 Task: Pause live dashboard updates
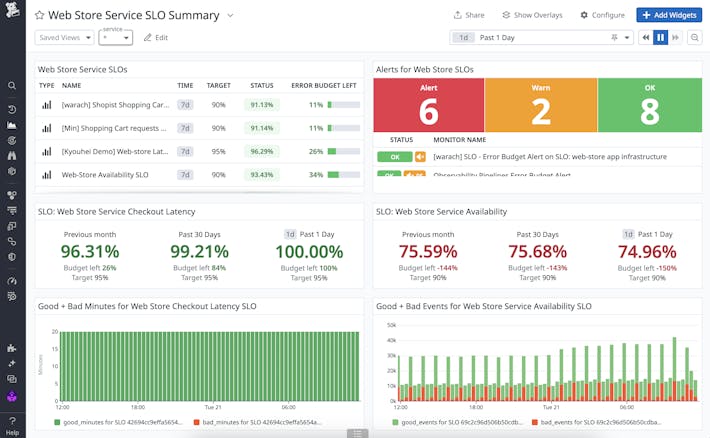pos(660,37)
